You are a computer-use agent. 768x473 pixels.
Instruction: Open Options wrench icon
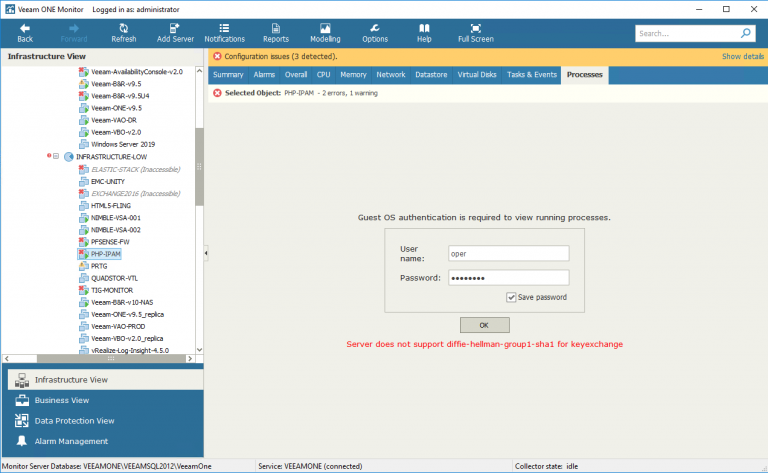tap(375, 28)
